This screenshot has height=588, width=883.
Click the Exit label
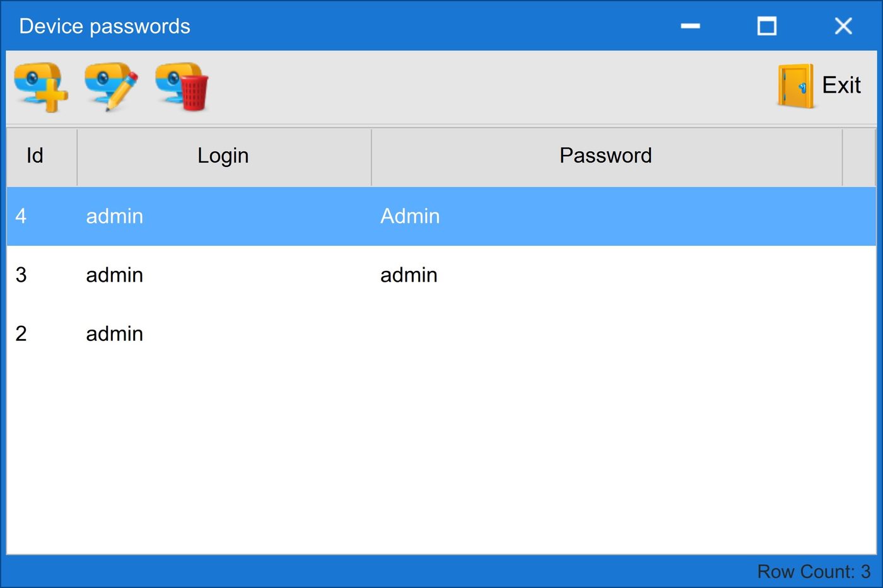tap(841, 85)
